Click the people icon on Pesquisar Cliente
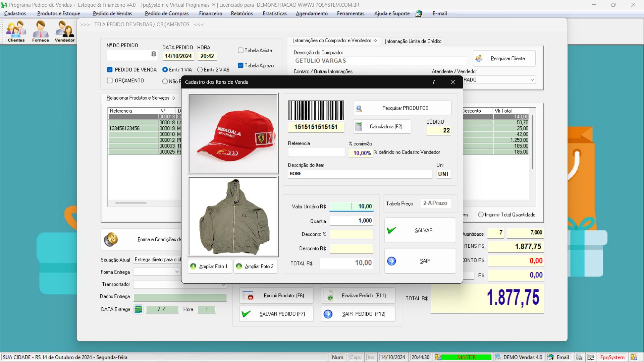 coord(479,58)
